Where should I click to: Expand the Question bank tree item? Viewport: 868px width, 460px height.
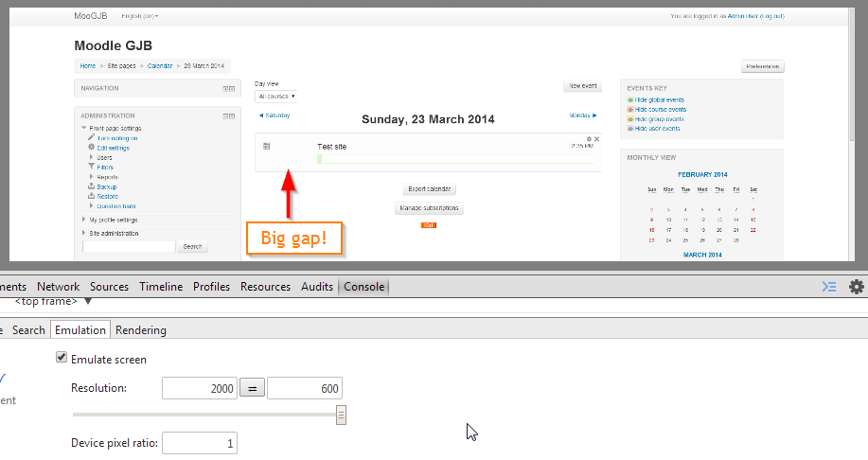(x=91, y=206)
